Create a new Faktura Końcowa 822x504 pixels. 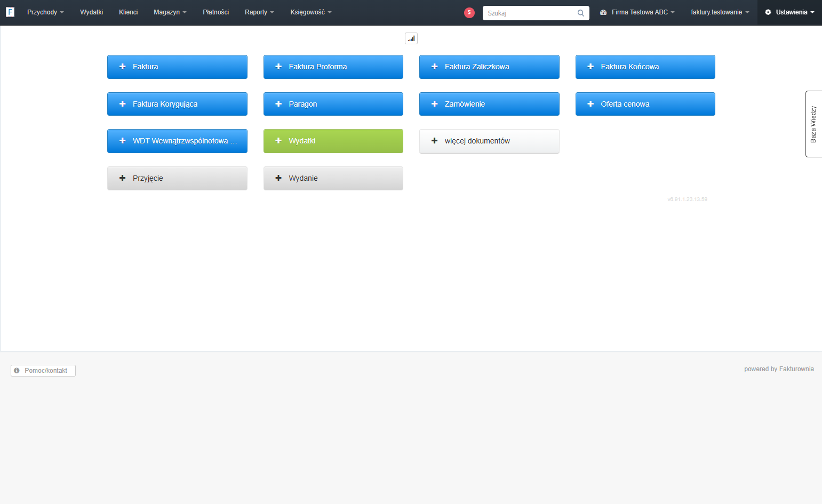[645, 67]
